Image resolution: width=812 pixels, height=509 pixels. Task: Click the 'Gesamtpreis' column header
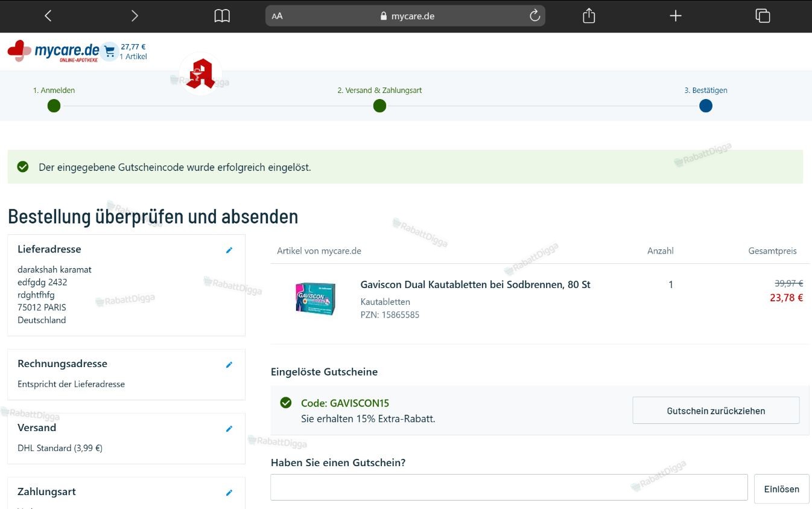(x=772, y=251)
